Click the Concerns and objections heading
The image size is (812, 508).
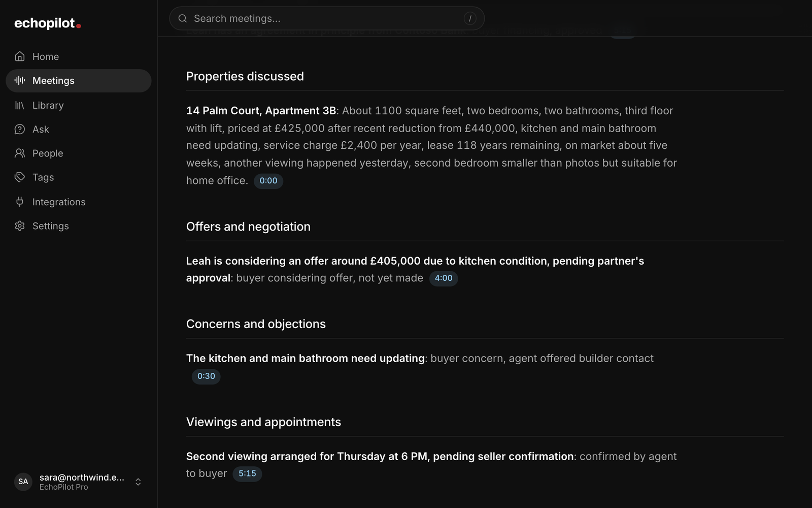256,324
